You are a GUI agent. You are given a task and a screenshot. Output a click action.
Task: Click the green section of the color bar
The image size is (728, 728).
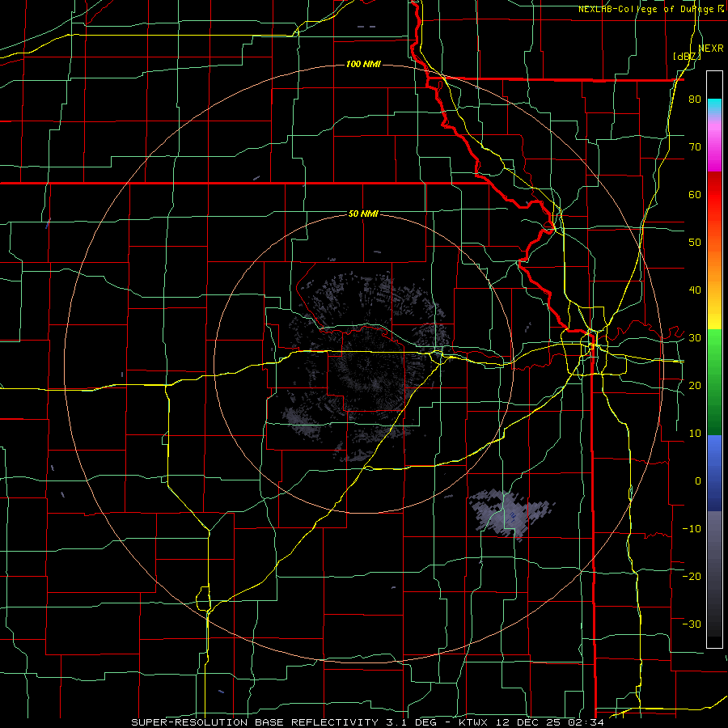point(714,382)
